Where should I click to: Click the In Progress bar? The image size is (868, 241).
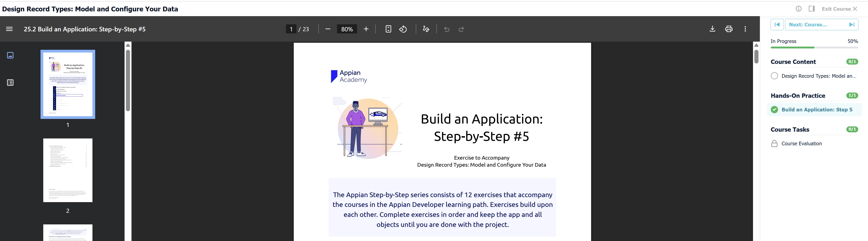814,48
